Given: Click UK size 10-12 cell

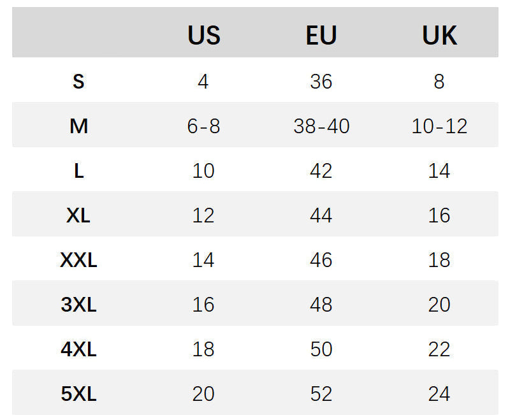Looking at the screenshot, I should 439,126.
